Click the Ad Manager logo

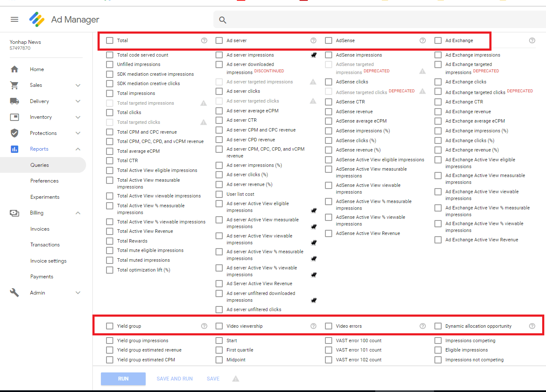37,20
